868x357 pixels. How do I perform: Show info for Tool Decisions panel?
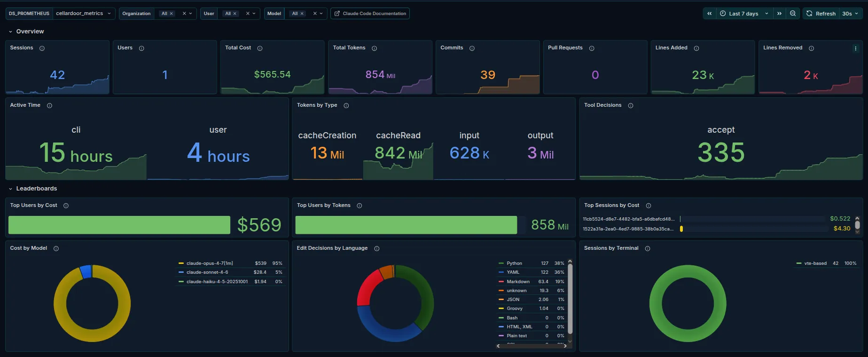click(631, 105)
